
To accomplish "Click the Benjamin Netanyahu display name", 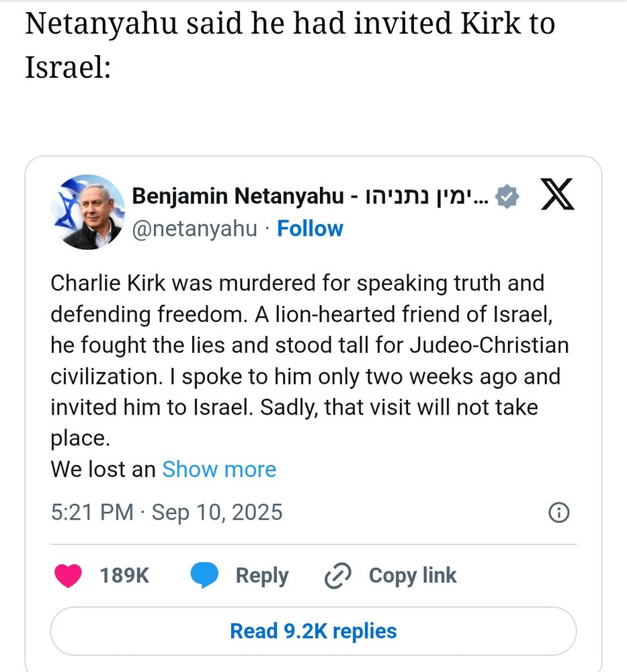I will tap(240, 196).
